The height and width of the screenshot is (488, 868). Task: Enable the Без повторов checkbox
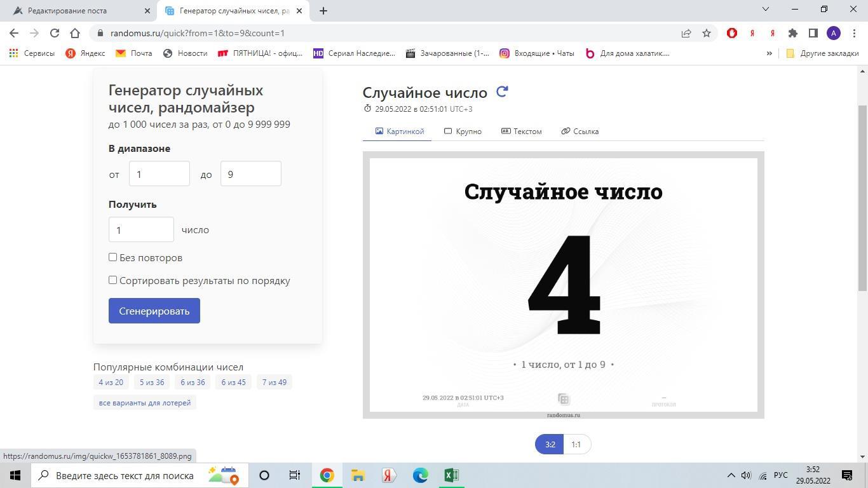tap(113, 257)
